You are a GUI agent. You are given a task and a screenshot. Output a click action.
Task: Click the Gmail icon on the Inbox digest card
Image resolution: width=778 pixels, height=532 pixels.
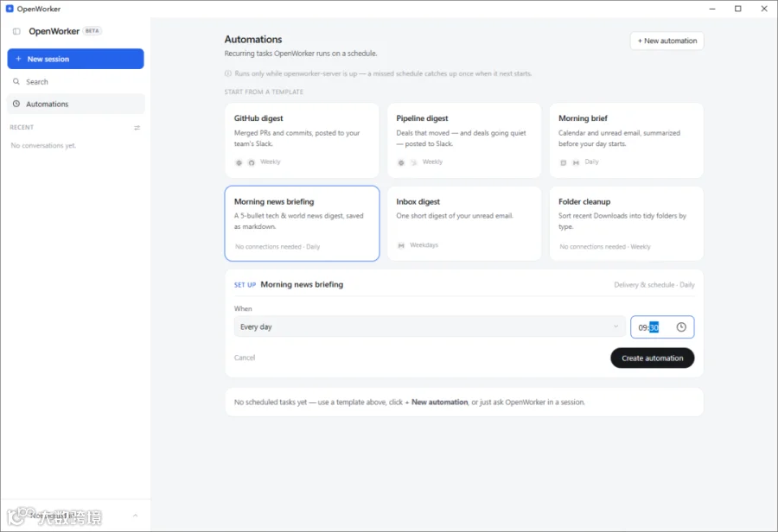click(x=401, y=245)
